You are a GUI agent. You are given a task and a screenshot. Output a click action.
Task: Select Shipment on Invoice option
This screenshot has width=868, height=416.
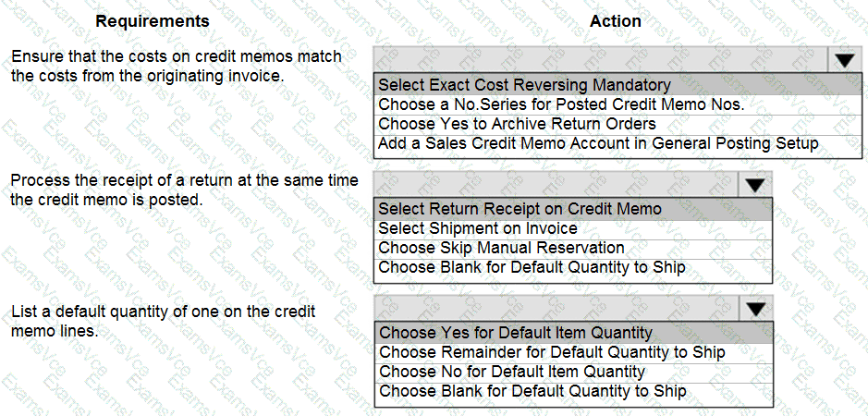pos(477,228)
